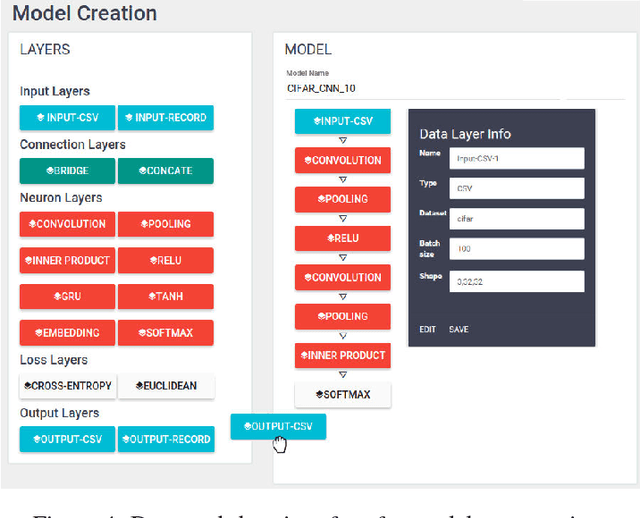Click the icon on model RELU node
Viewport: 640px width, 518px height.
tap(331, 238)
